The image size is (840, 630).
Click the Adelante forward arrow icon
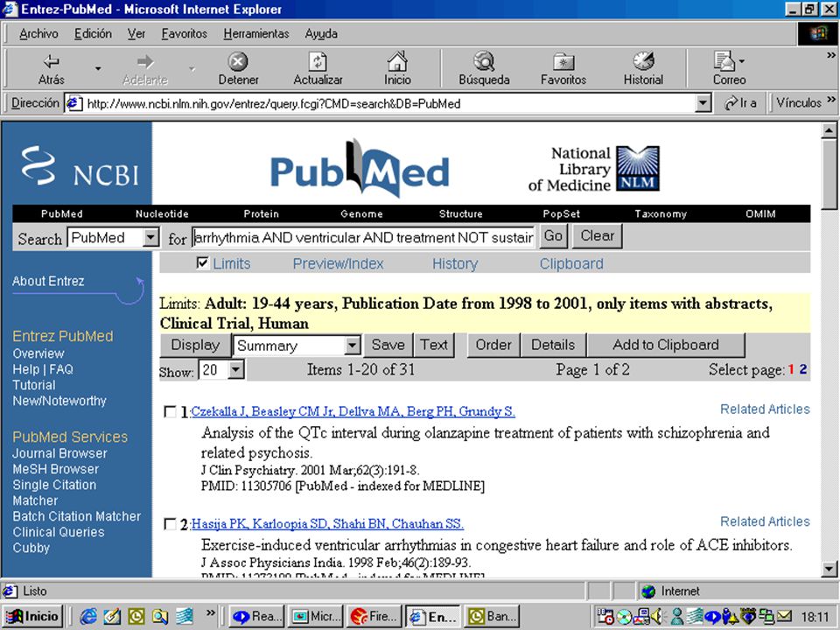[x=144, y=61]
